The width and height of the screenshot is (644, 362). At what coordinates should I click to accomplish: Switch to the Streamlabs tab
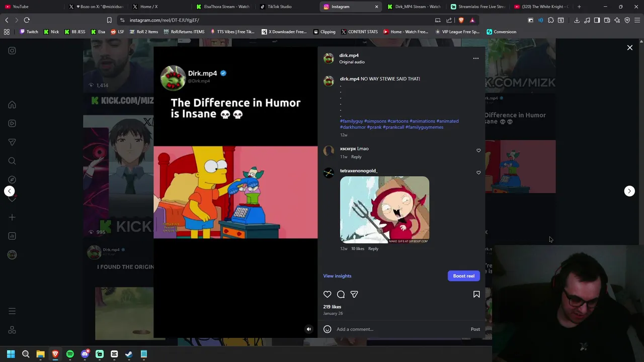(478, 7)
